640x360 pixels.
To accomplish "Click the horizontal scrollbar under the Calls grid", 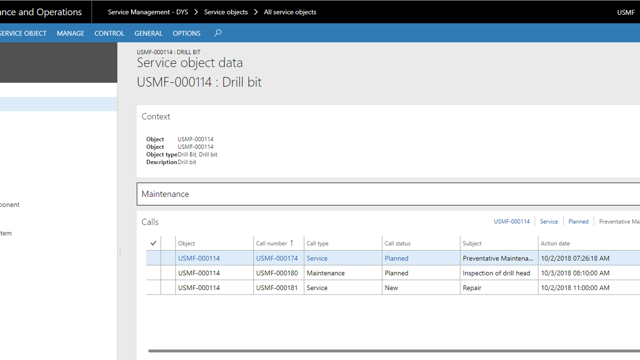I will coord(394,350).
